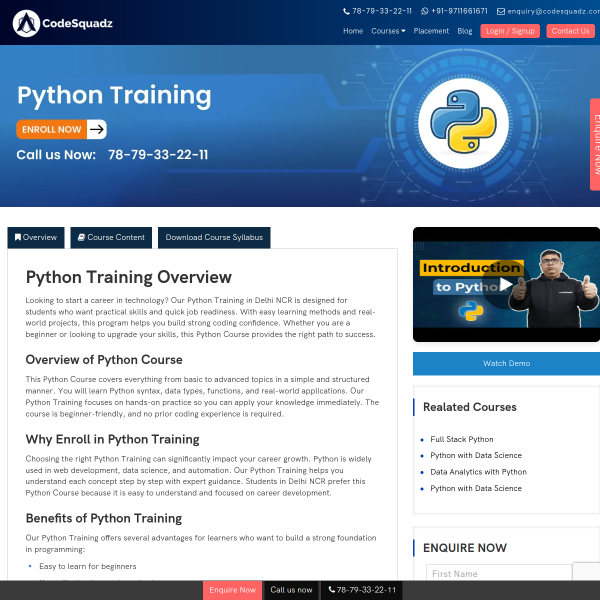
Task: Switch to the Overview tab
Action: [36, 238]
